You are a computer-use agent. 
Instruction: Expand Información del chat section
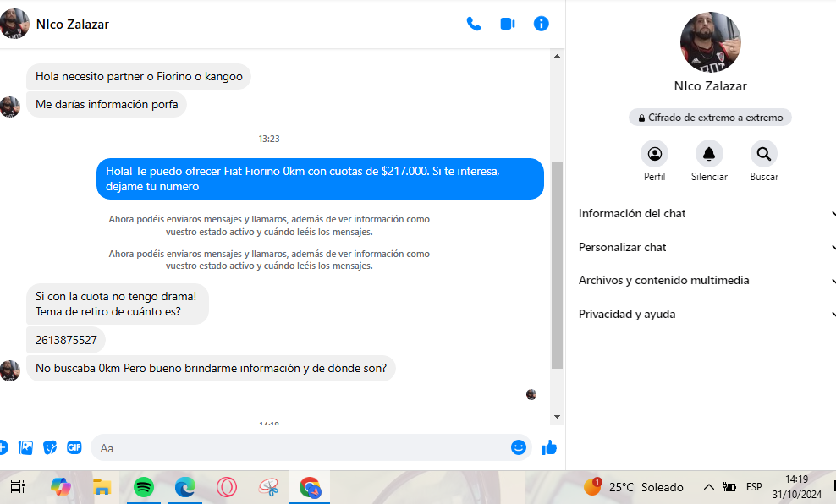[x=707, y=214]
